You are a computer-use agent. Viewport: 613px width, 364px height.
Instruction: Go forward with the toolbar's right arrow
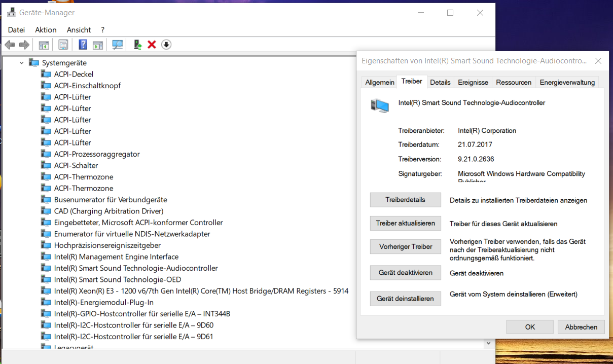coord(24,45)
